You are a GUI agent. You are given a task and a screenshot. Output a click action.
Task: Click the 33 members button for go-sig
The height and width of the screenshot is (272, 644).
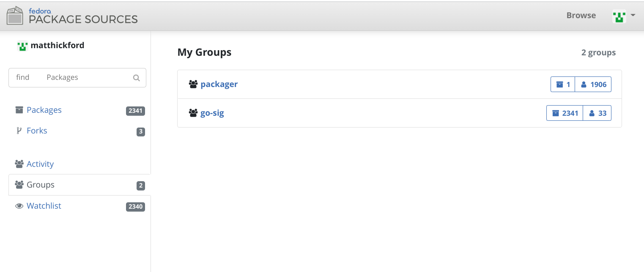[597, 113]
